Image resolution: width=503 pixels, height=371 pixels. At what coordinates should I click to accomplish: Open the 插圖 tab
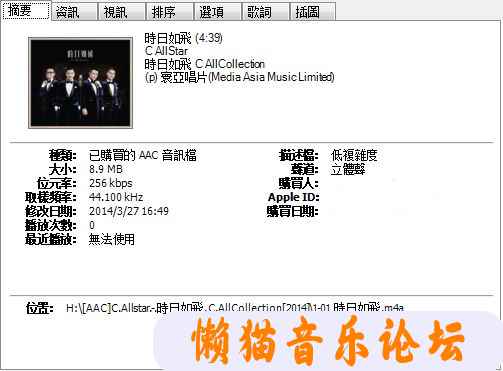[313, 12]
